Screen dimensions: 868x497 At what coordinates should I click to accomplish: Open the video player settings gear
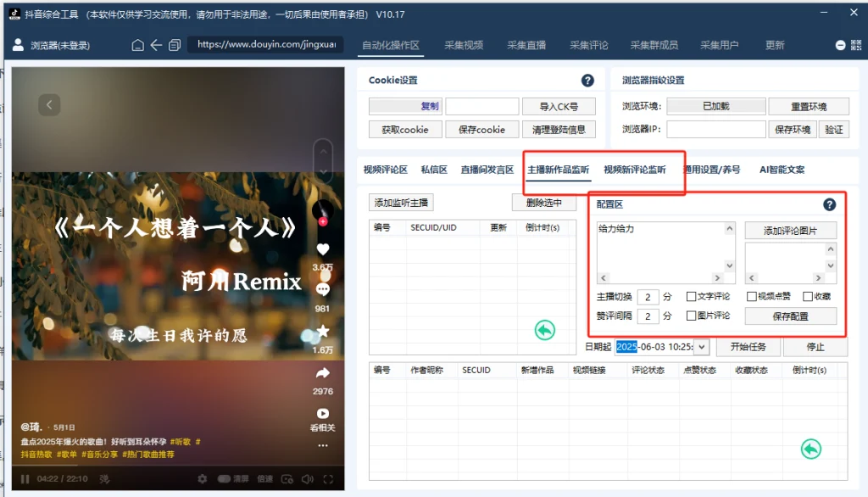pyautogui.click(x=202, y=478)
